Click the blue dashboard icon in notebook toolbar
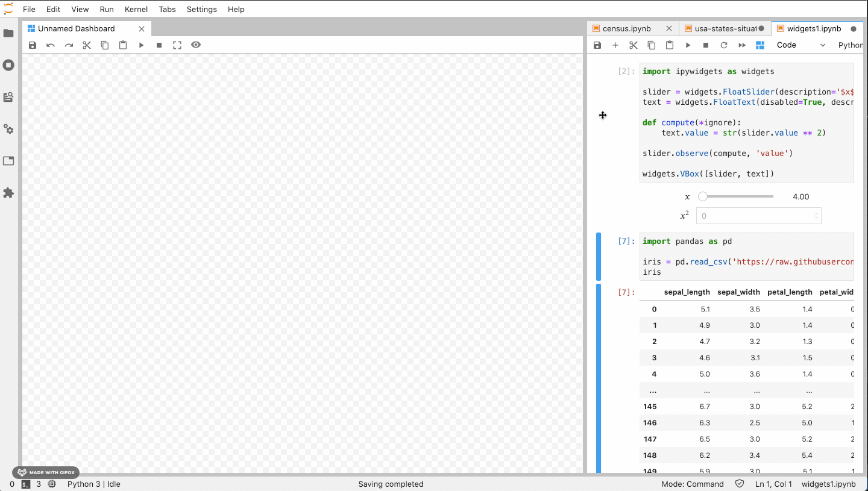 (x=760, y=45)
